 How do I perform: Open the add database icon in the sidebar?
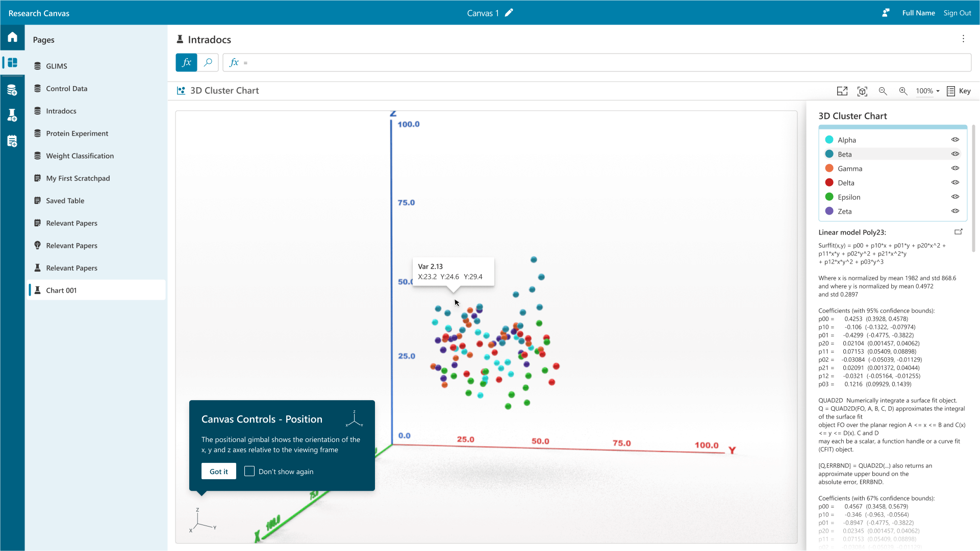click(12, 90)
